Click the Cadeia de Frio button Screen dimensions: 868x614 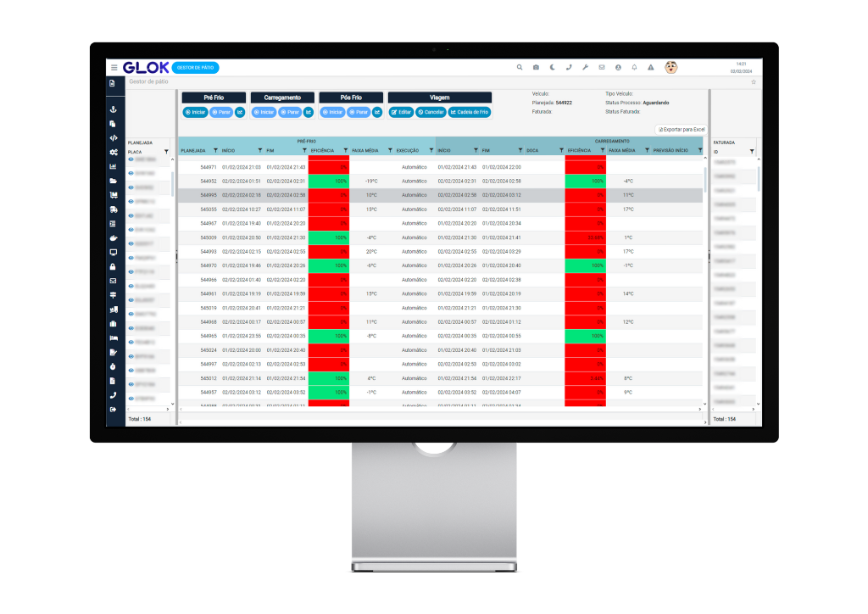coord(470,112)
